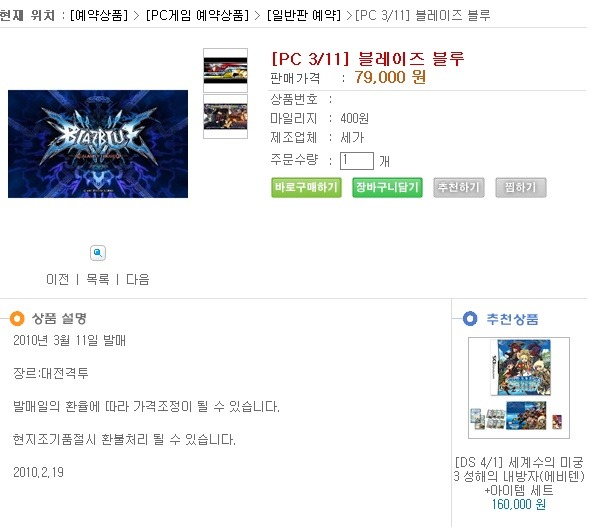Screen dimensions: 598x527
Task: Click the blue 추천상품 section bullet icon
Action: [470, 318]
